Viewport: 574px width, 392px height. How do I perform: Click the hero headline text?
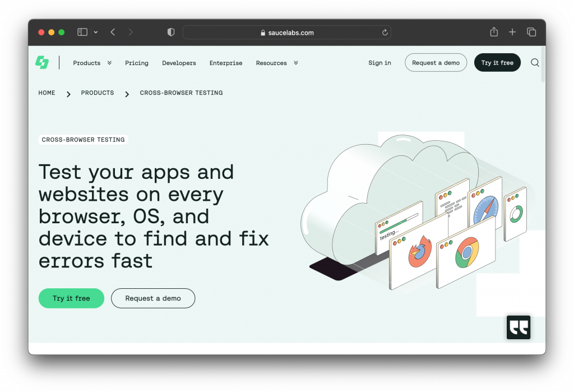tap(154, 216)
